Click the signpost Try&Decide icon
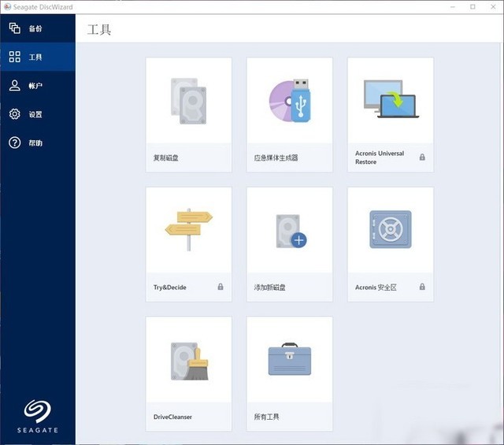The width and height of the screenshot is (504, 445). (189, 229)
